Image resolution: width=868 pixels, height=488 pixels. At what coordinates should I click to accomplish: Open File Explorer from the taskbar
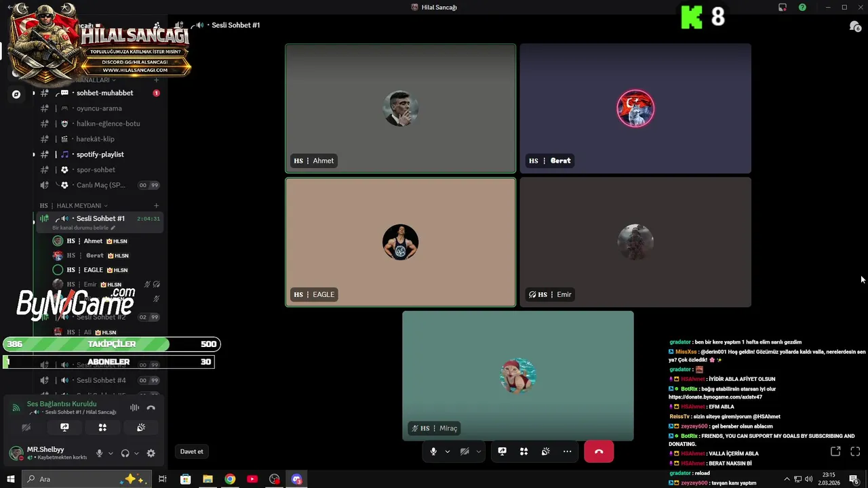(208, 479)
